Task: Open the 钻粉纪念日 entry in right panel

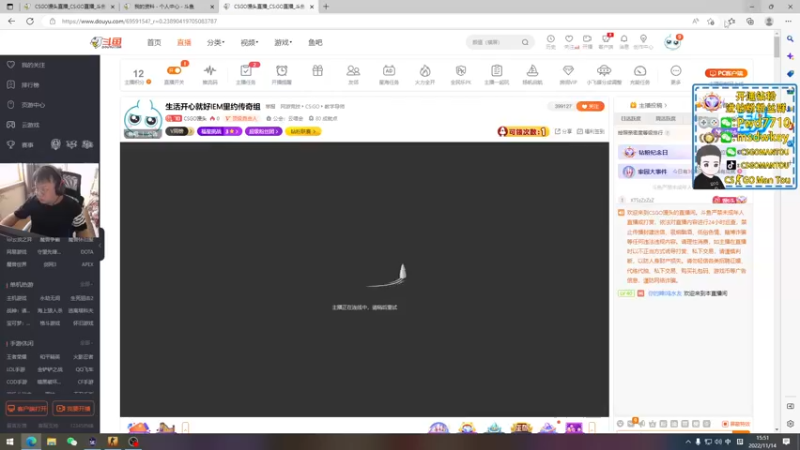Action: tap(653, 152)
